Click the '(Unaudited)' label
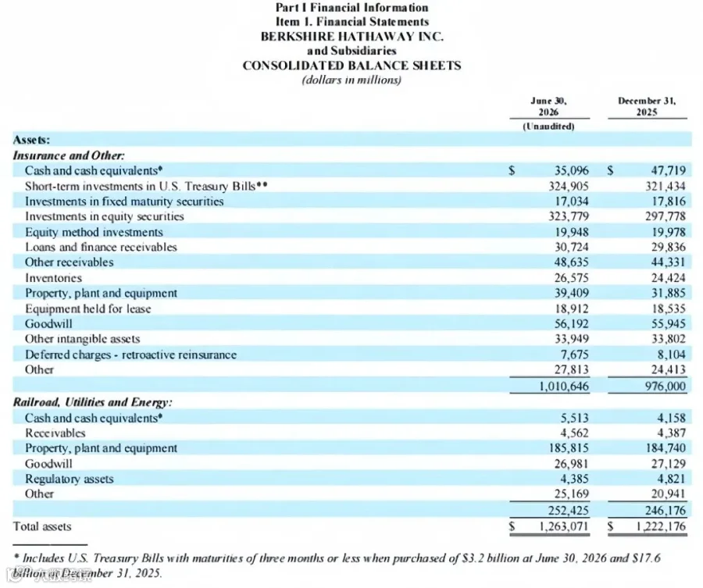The height and width of the screenshot is (588, 703). [549, 126]
